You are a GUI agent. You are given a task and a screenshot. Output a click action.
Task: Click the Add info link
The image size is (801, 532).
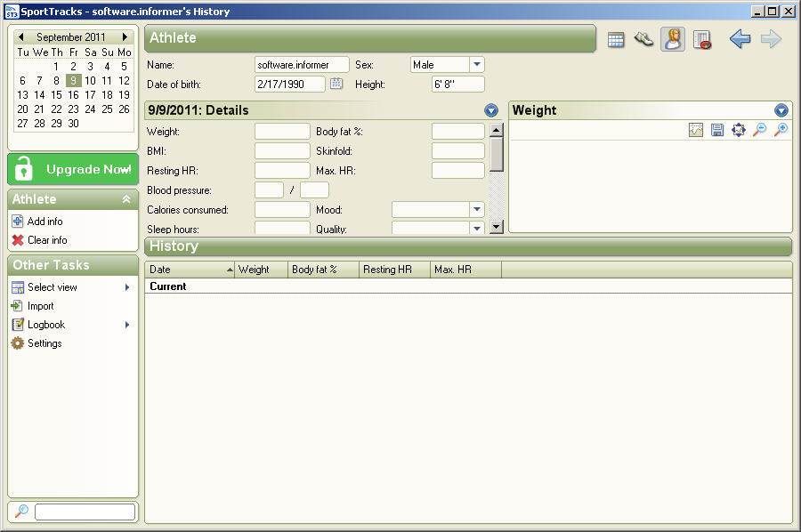[44, 222]
